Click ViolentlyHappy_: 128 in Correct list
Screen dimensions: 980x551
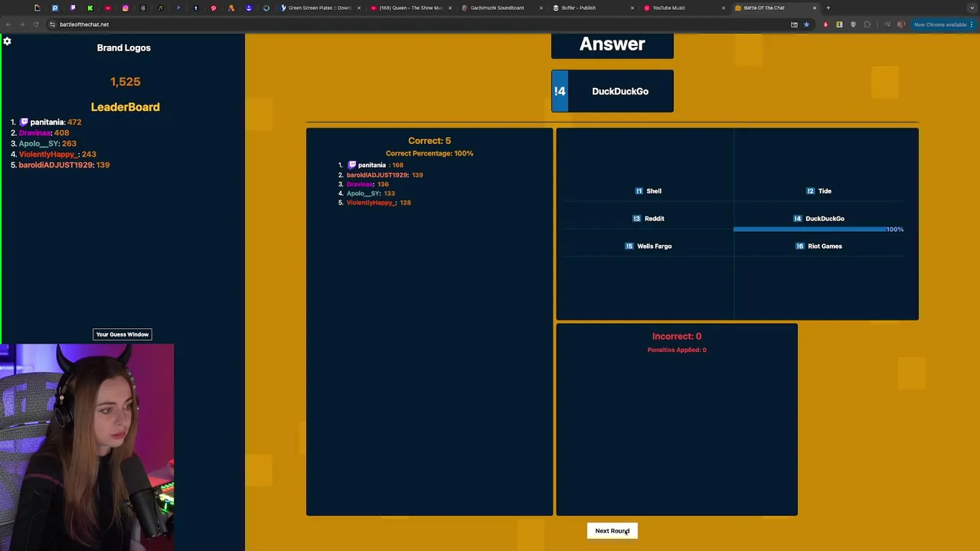click(379, 203)
